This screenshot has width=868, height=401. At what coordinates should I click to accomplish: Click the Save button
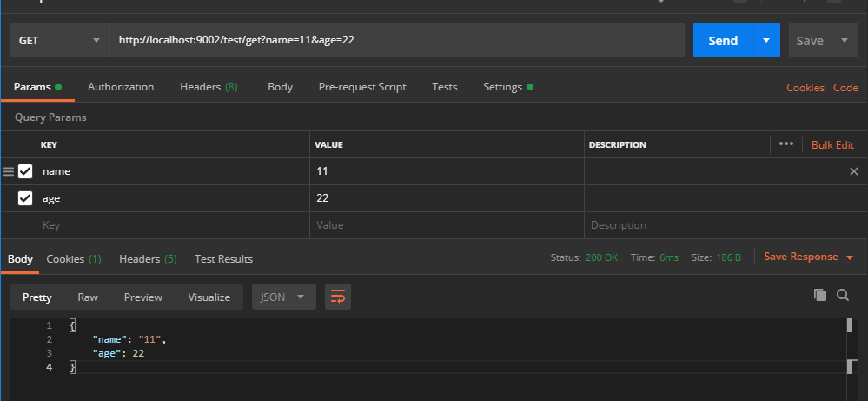tap(810, 40)
